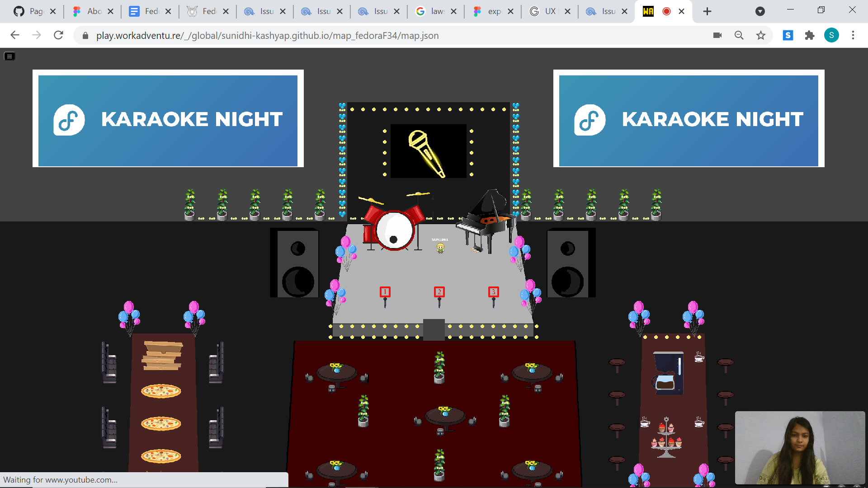Click the address bar URL

267,35
